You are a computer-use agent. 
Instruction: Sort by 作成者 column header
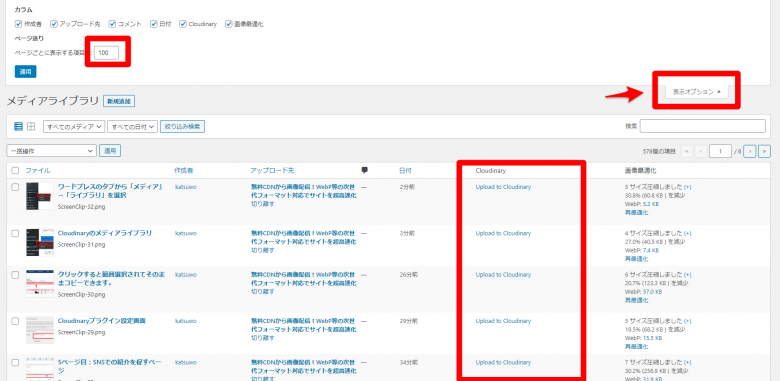184,171
